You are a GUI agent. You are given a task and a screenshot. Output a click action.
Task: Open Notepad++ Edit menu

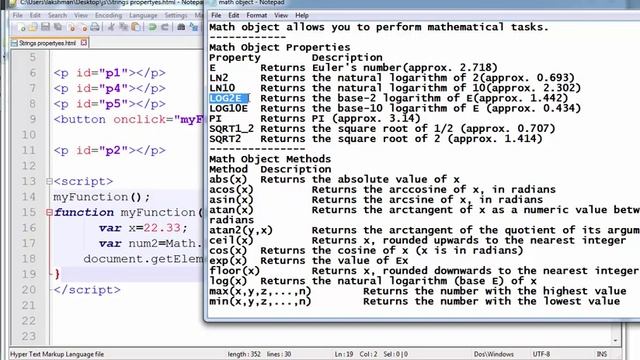point(35,16)
